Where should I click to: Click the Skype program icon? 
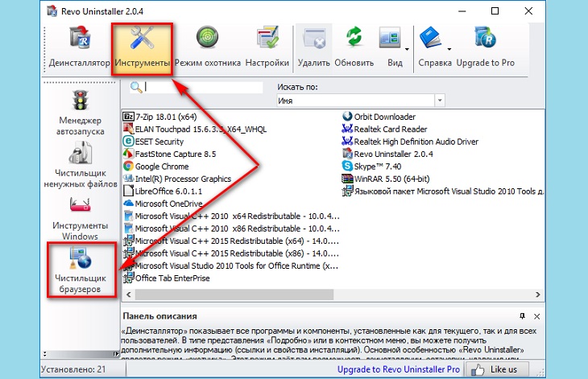pyautogui.click(x=347, y=166)
